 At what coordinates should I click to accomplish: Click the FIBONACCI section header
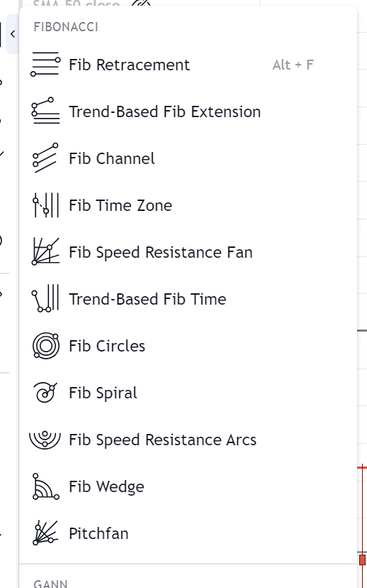coord(66,27)
